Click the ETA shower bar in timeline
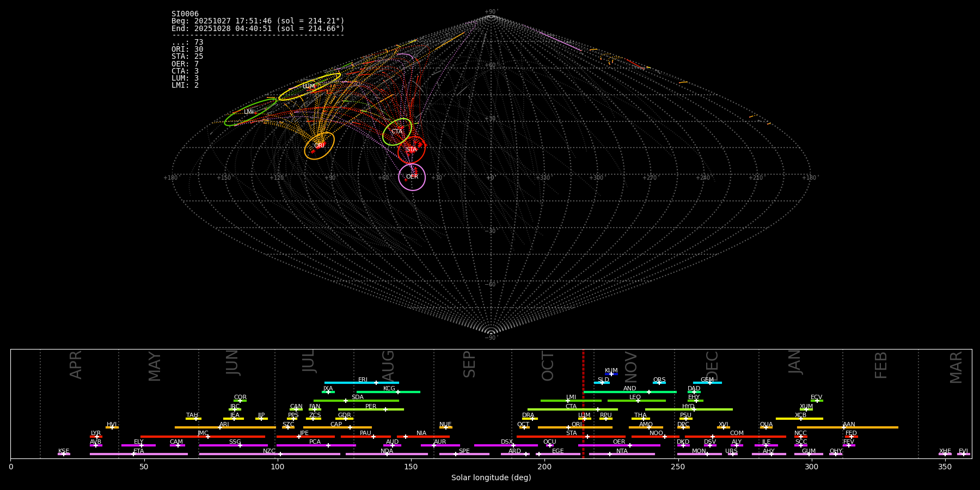 (x=138, y=454)
